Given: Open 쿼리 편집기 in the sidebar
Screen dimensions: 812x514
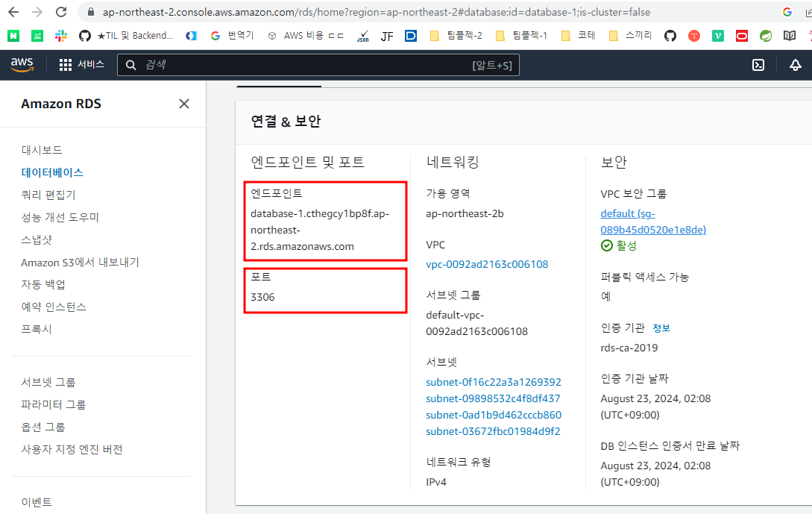Looking at the screenshot, I should pyautogui.click(x=48, y=195).
